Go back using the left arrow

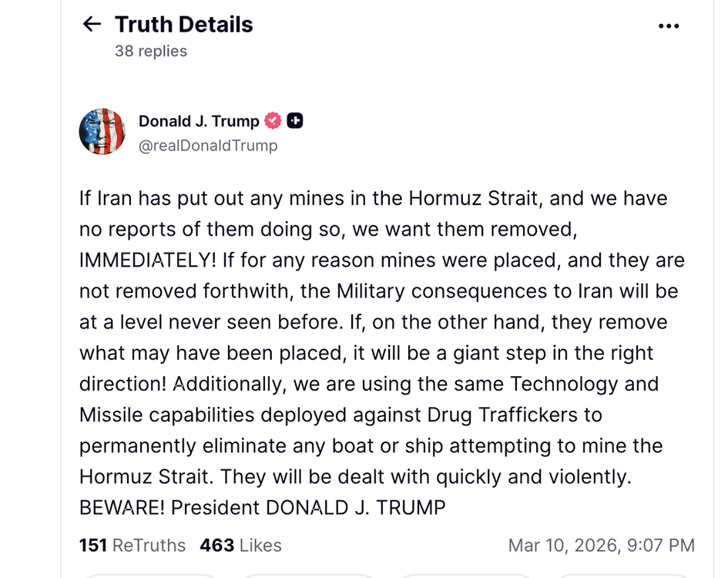(x=92, y=25)
